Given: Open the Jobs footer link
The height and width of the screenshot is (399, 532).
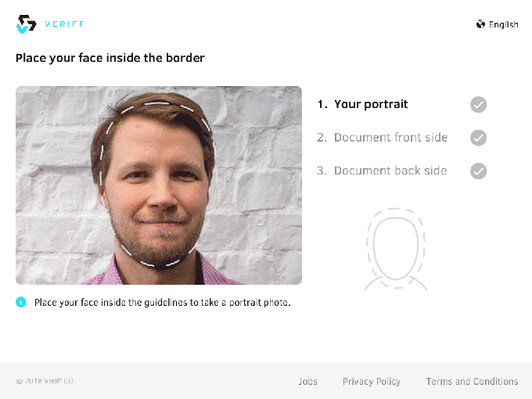Looking at the screenshot, I should [307, 382].
